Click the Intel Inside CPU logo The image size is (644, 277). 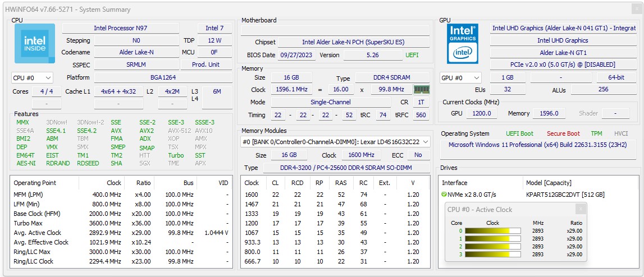pyautogui.click(x=35, y=44)
